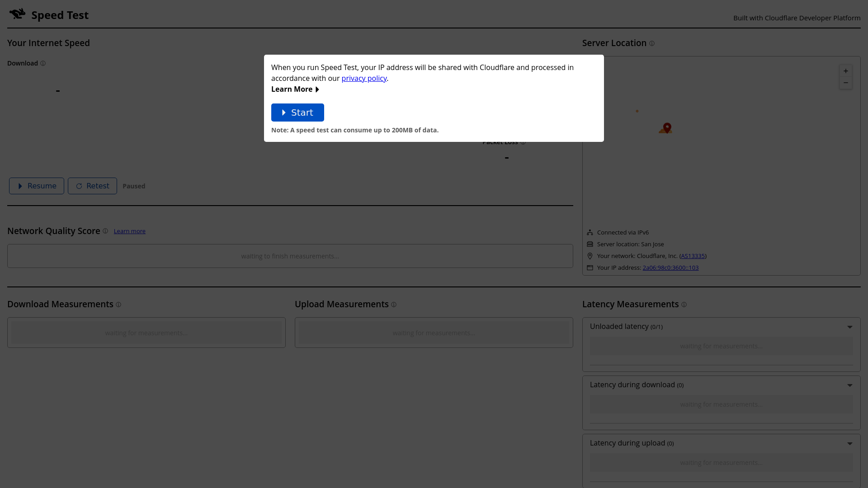Click the Download info icon
This screenshot has width=868, height=488.
(43, 63)
